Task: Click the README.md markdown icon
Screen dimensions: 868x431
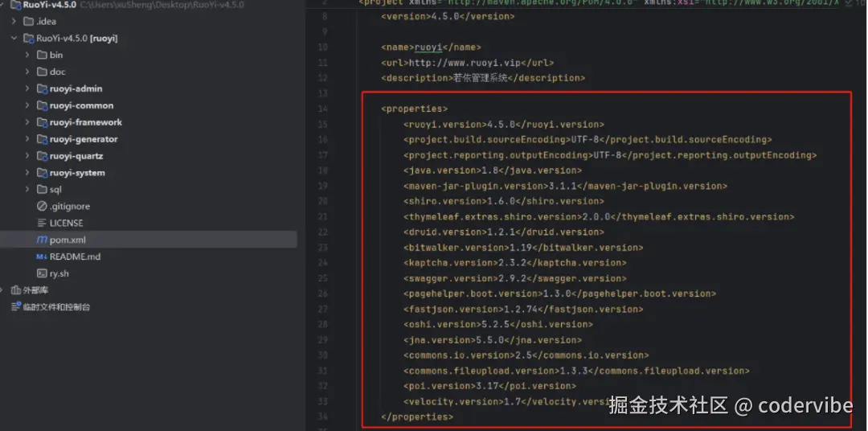Action: click(x=42, y=257)
